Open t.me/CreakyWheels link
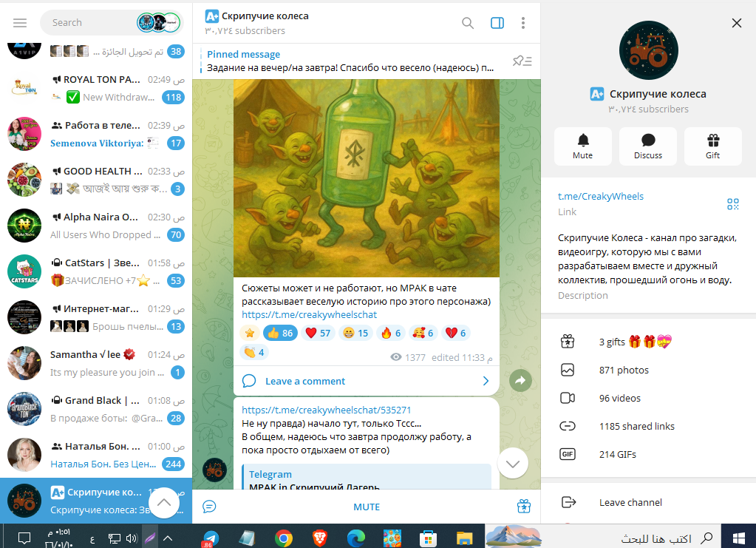 tap(601, 196)
